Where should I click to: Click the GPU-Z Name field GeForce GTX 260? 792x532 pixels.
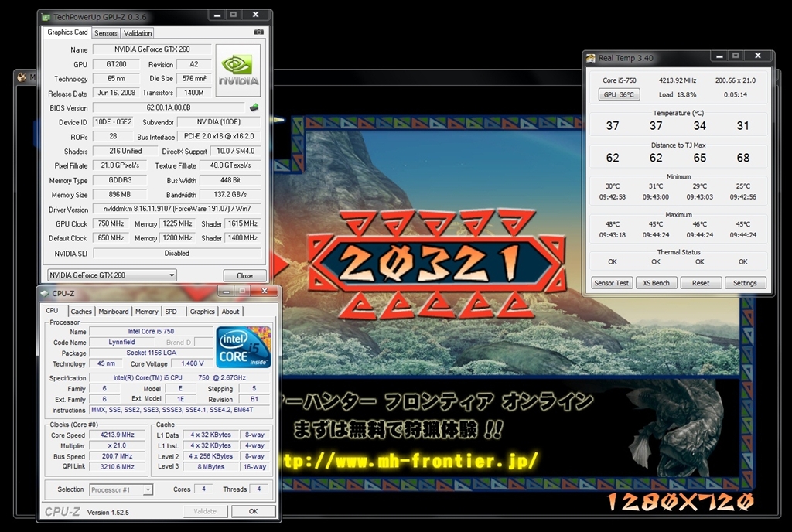152,49
